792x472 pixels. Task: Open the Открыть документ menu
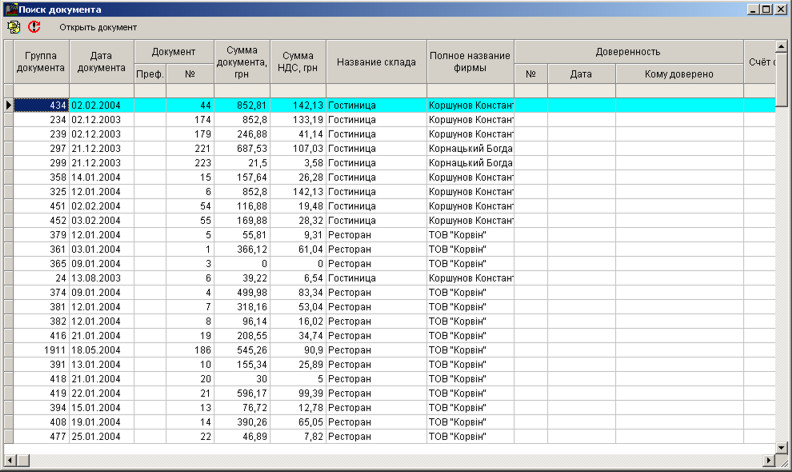click(98, 27)
